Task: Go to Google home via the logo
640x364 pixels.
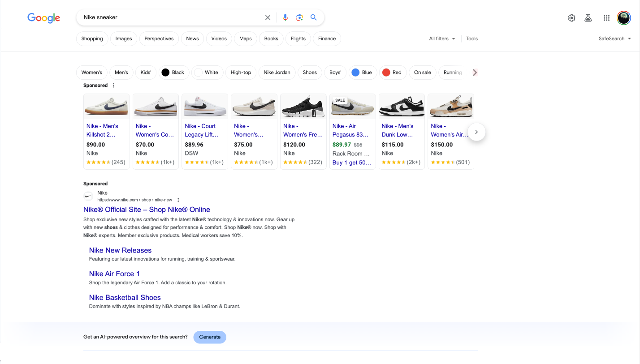Action: tap(44, 18)
